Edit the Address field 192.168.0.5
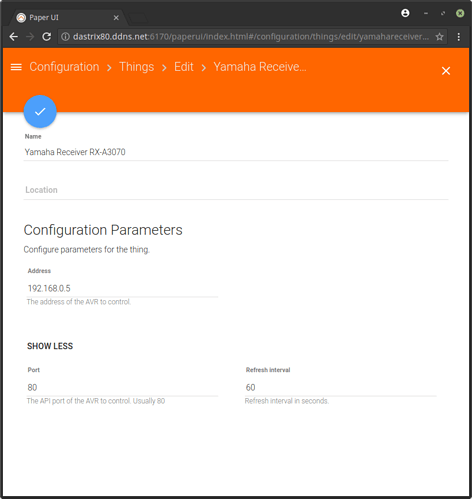Image resolution: width=472 pixels, height=499 pixels. [x=122, y=288]
